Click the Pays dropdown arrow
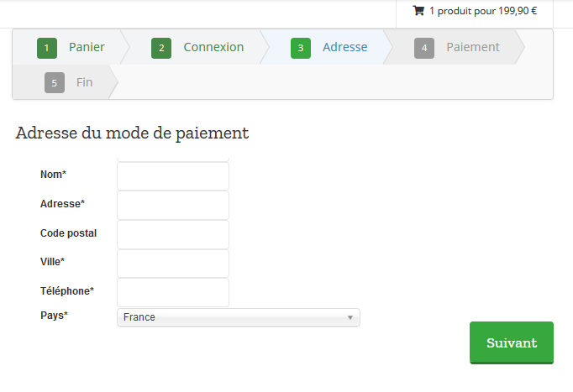This screenshot has height=392, width=573. [350, 317]
